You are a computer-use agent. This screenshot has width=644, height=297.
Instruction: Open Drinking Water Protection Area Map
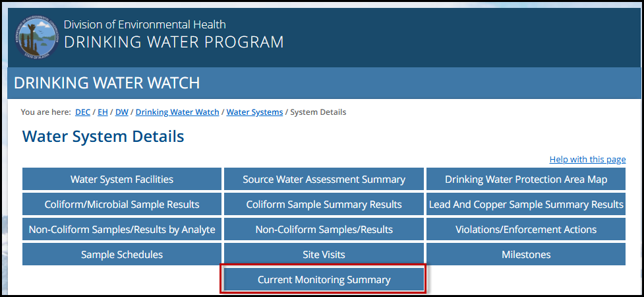tap(526, 180)
